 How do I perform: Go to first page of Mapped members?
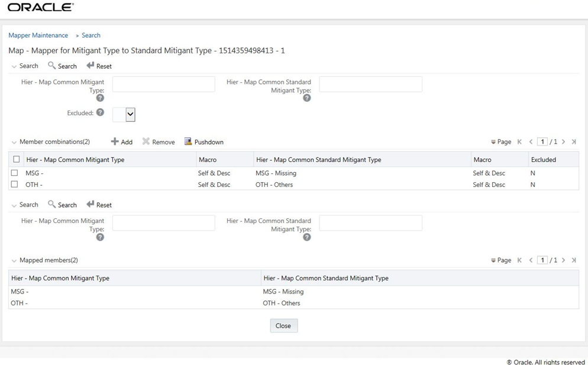519,260
